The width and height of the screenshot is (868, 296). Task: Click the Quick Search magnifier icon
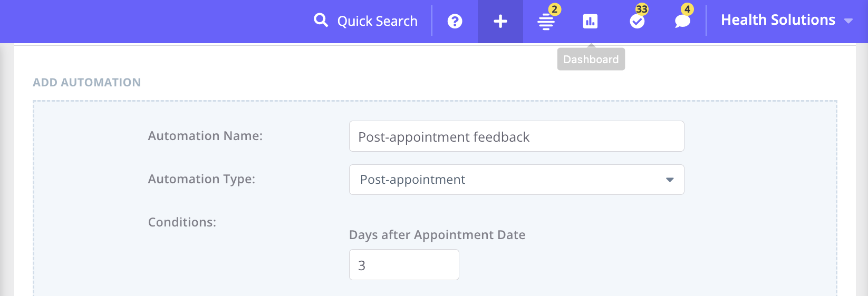point(321,21)
